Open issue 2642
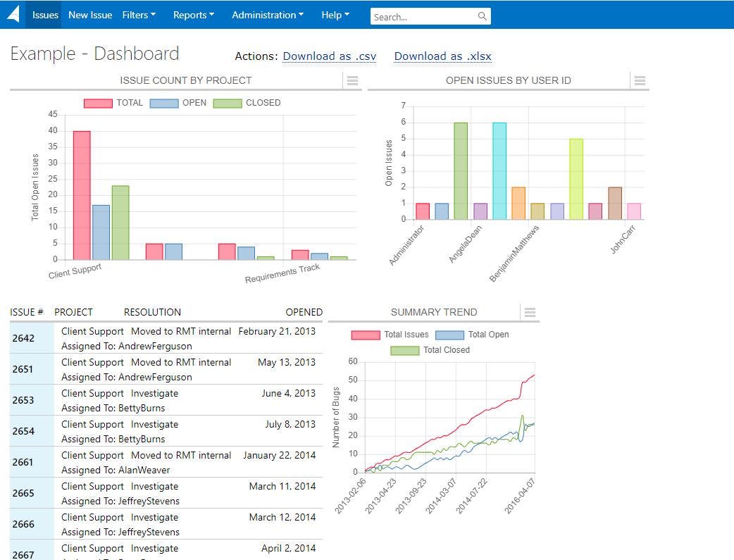The width and height of the screenshot is (734, 560). click(x=23, y=338)
